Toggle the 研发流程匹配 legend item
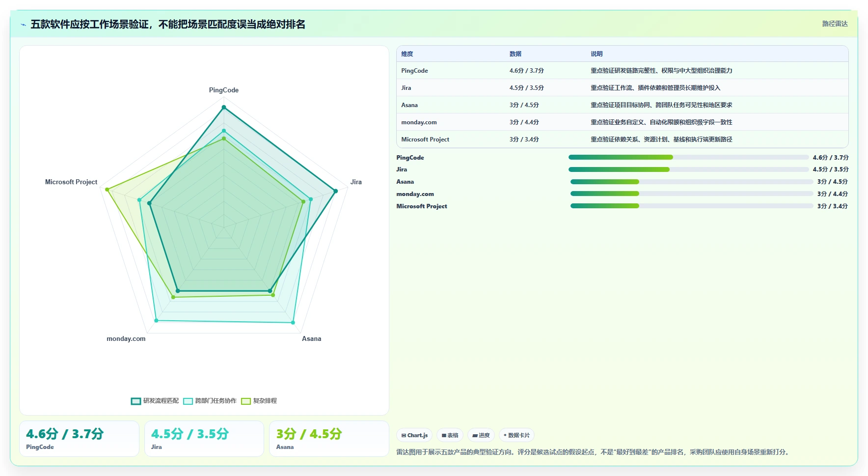The image size is (868, 476). [155, 401]
